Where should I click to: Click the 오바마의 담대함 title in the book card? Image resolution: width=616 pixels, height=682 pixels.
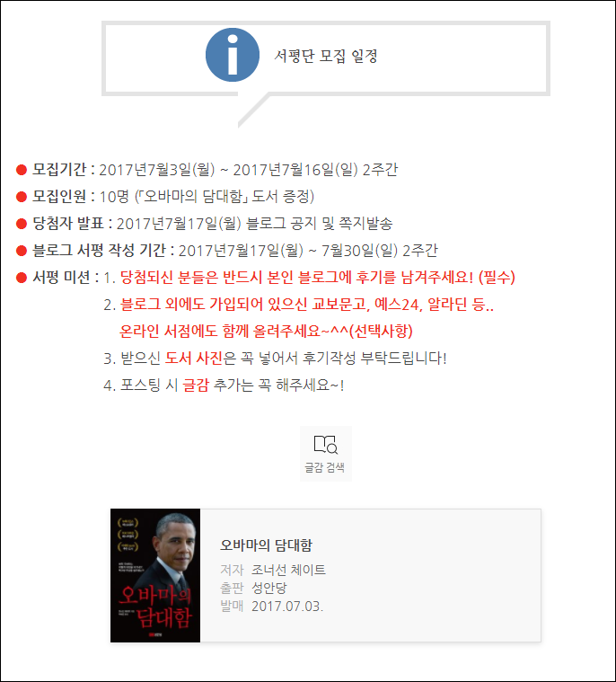(266, 545)
